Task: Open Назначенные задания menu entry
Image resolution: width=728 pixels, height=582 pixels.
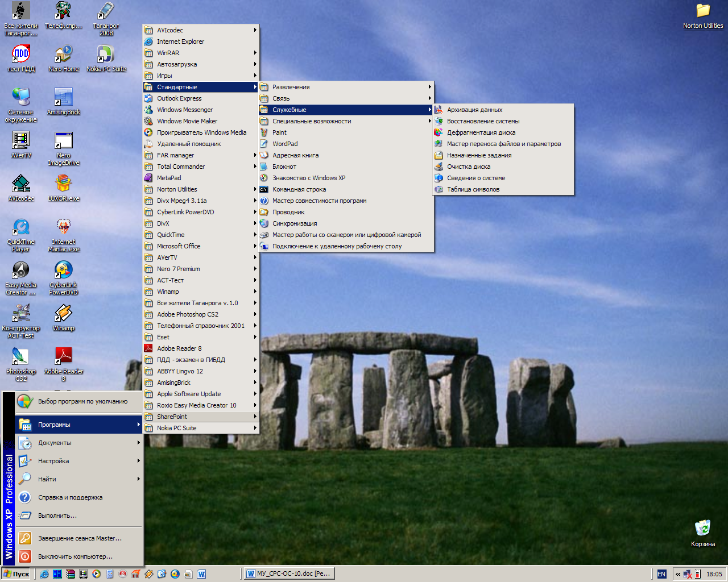Action: [503, 155]
